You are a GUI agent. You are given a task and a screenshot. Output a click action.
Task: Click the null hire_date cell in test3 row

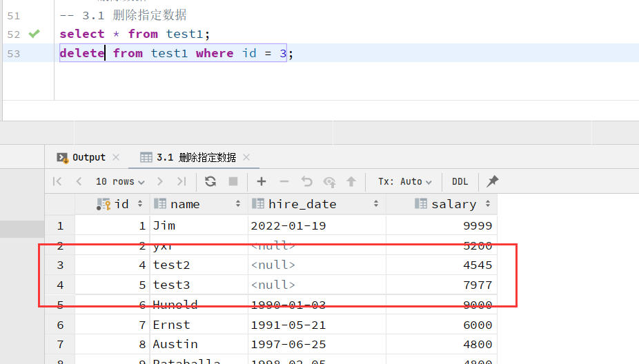(x=317, y=285)
